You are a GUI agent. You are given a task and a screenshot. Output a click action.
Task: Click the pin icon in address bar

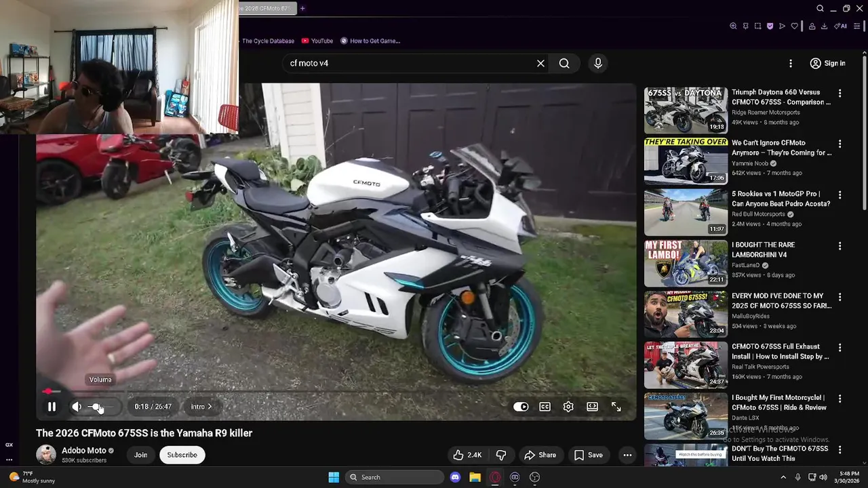point(745,26)
